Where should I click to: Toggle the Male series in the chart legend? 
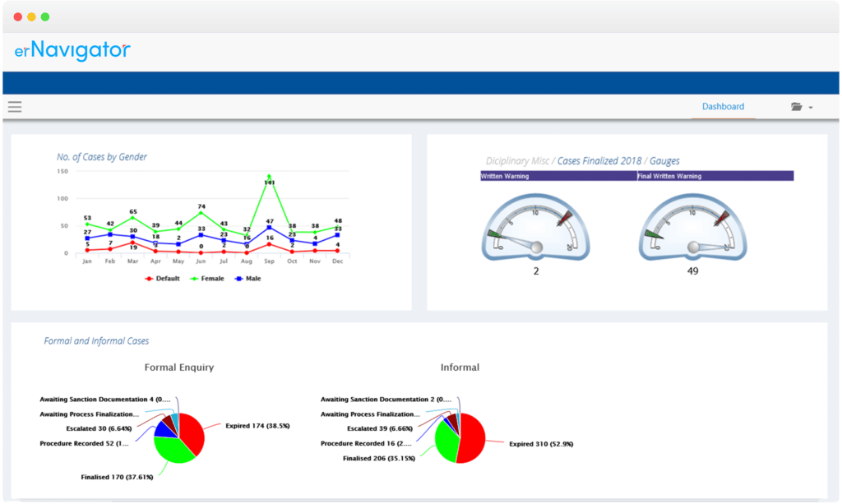pos(255,278)
